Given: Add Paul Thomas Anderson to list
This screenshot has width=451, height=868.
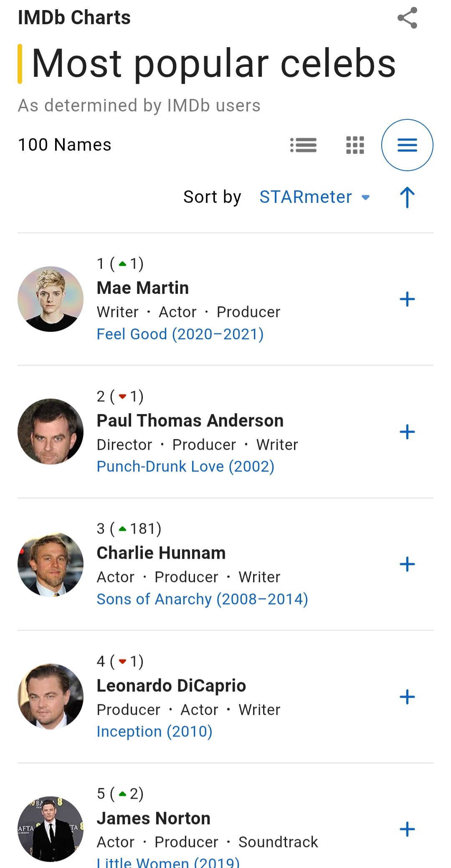Looking at the screenshot, I should click(407, 432).
